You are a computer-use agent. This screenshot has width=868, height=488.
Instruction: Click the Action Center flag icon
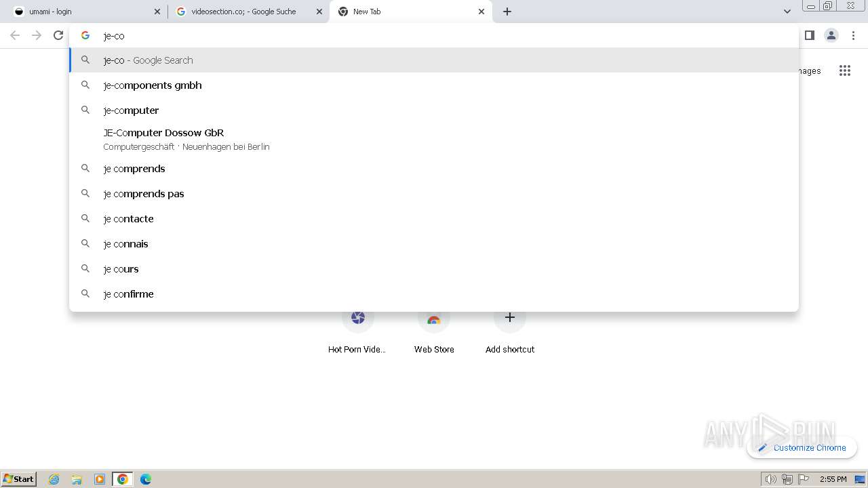coord(804,479)
